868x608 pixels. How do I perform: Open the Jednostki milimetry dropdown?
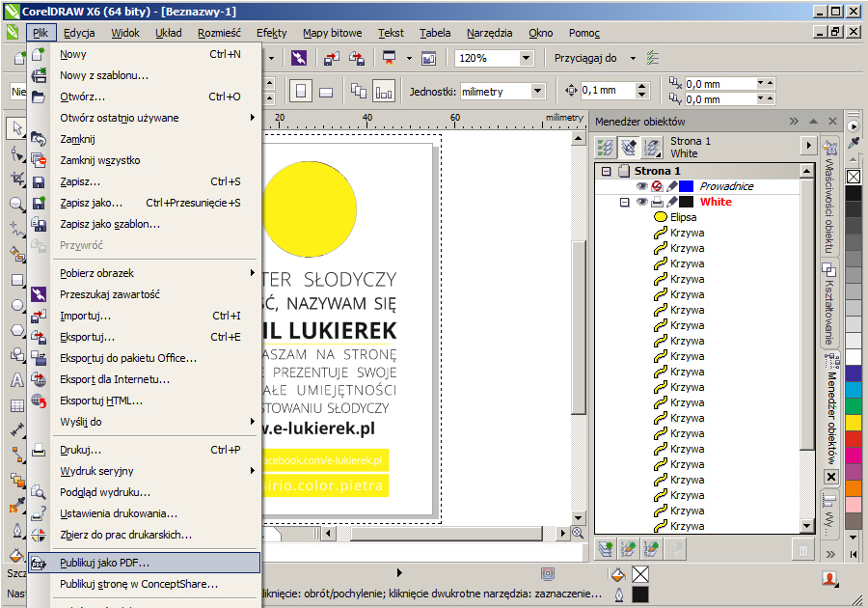537,92
